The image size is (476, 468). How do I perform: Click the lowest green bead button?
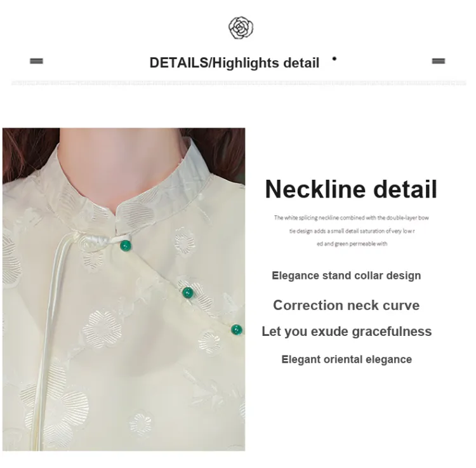pos(237,330)
